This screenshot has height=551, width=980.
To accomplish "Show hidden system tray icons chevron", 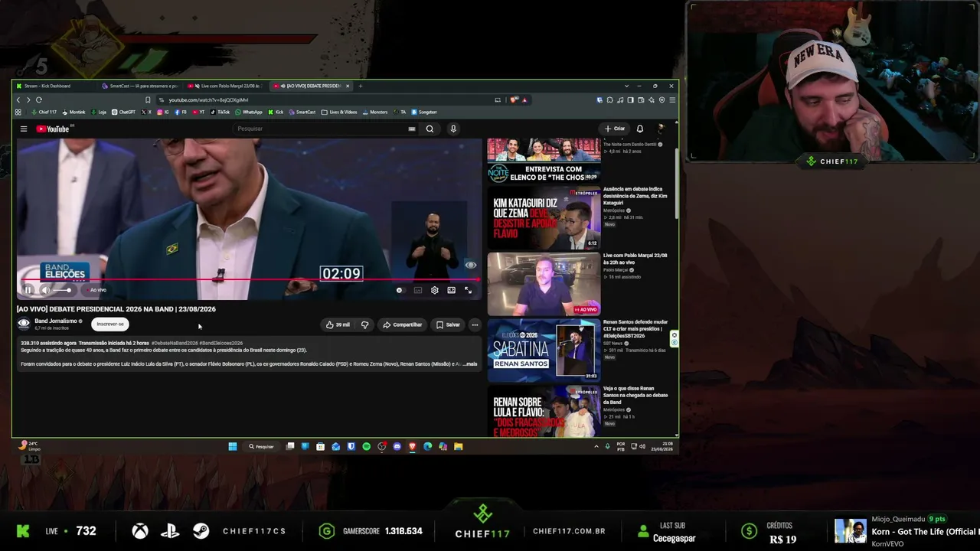I will pos(596,446).
